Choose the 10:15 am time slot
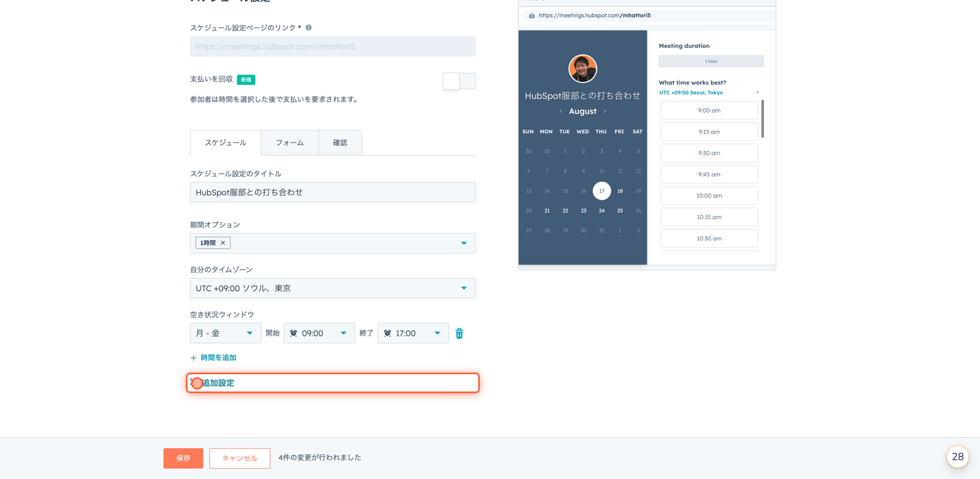 point(709,217)
